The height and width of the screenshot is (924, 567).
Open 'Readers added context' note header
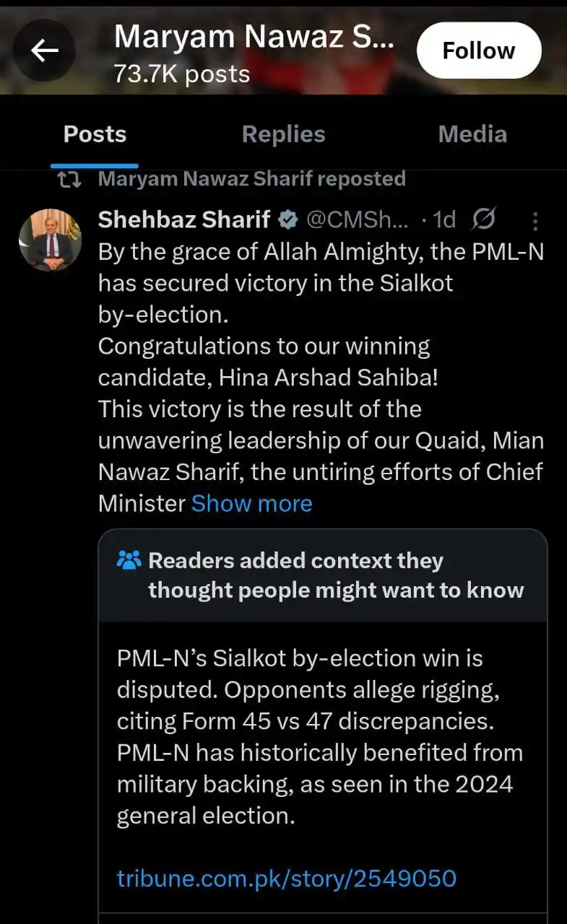pos(336,575)
